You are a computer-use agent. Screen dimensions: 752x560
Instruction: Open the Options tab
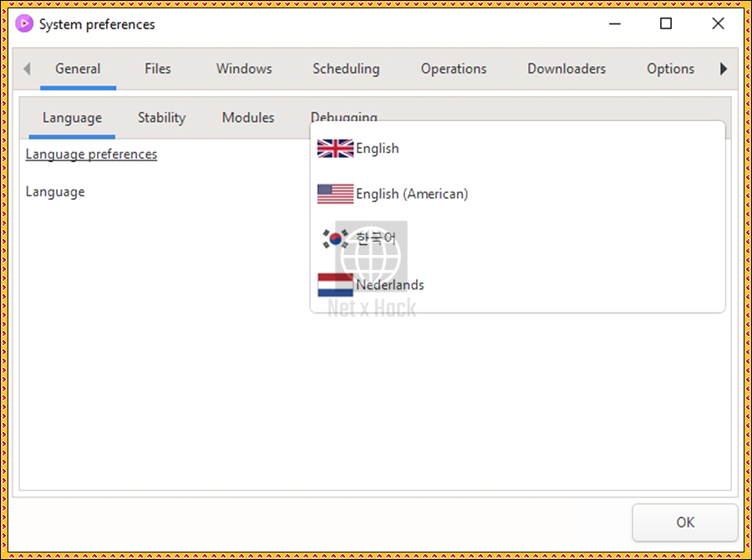[670, 69]
